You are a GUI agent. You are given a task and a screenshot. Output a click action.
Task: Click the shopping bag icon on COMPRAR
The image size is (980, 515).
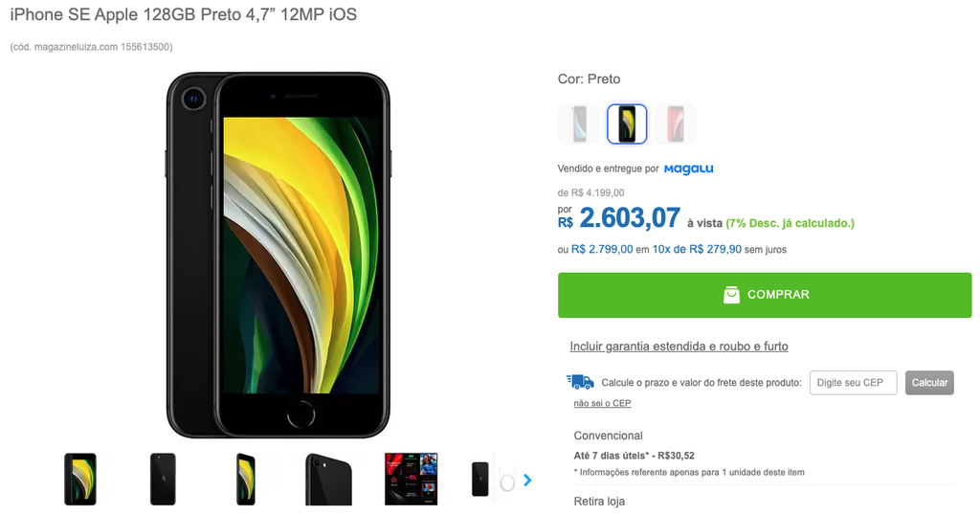(x=731, y=295)
